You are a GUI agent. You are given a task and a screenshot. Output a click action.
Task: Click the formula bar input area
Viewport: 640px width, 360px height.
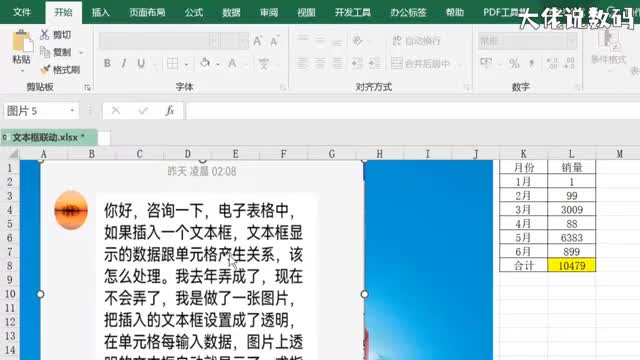click(412, 111)
